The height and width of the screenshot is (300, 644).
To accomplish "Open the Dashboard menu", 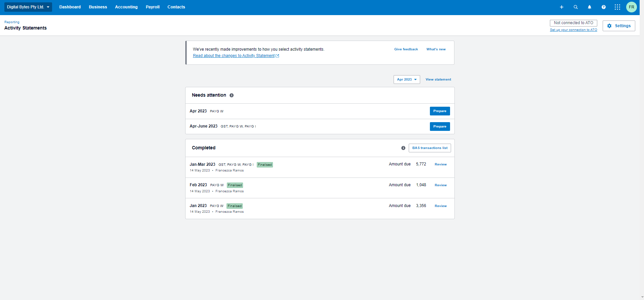I will click(70, 7).
